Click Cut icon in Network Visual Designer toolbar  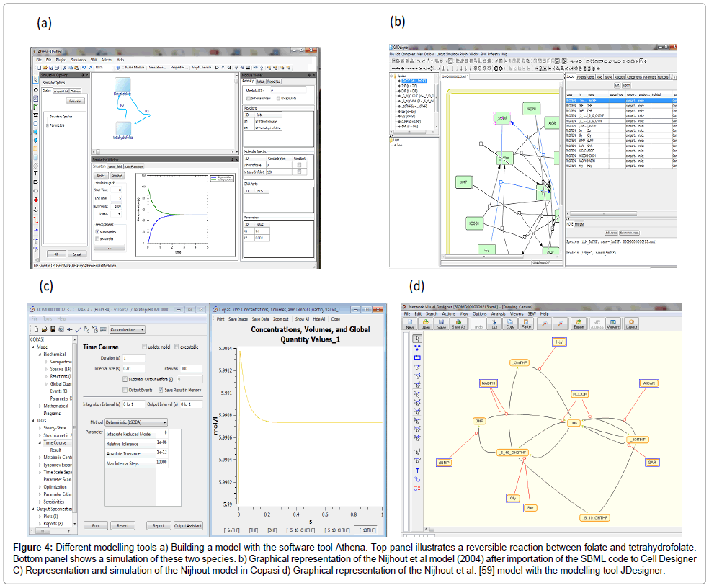coord(495,324)
